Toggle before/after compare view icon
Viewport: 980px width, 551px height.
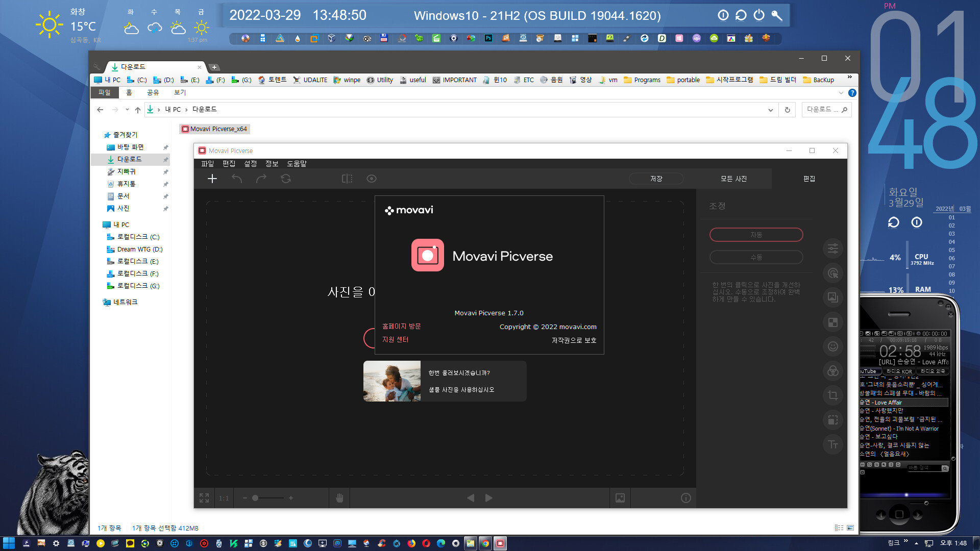pos(347,179)
